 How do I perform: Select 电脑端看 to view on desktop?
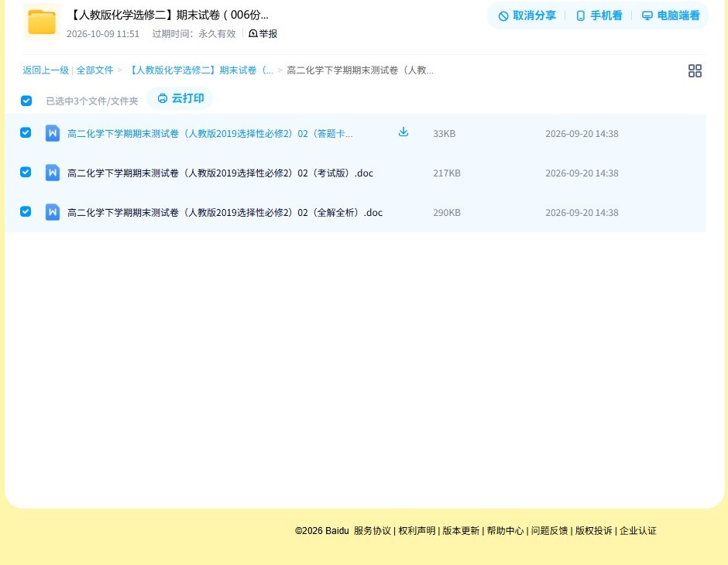point(671,15)
